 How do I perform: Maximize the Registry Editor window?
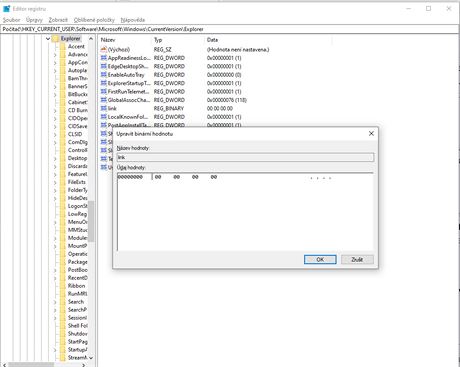tap(429, 9)
